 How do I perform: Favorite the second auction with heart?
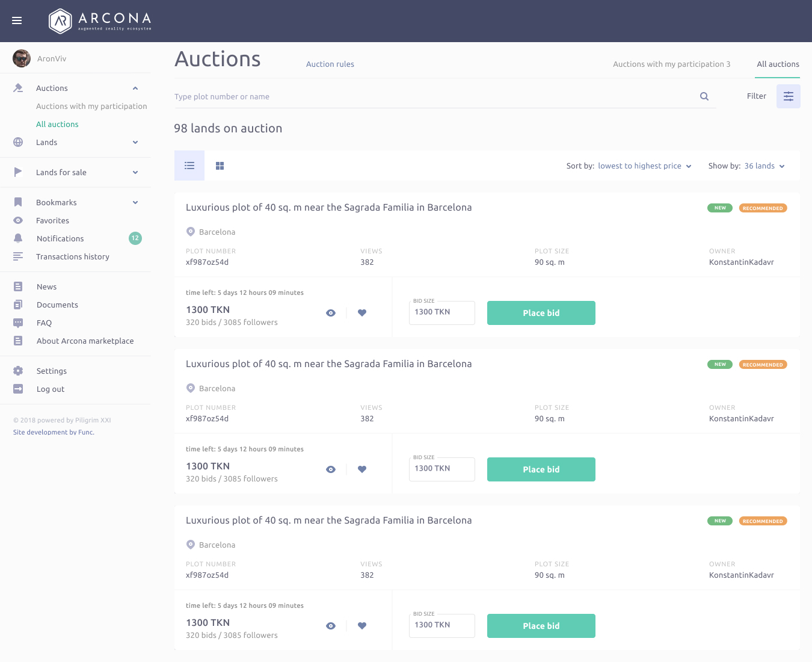click(362, 469)
